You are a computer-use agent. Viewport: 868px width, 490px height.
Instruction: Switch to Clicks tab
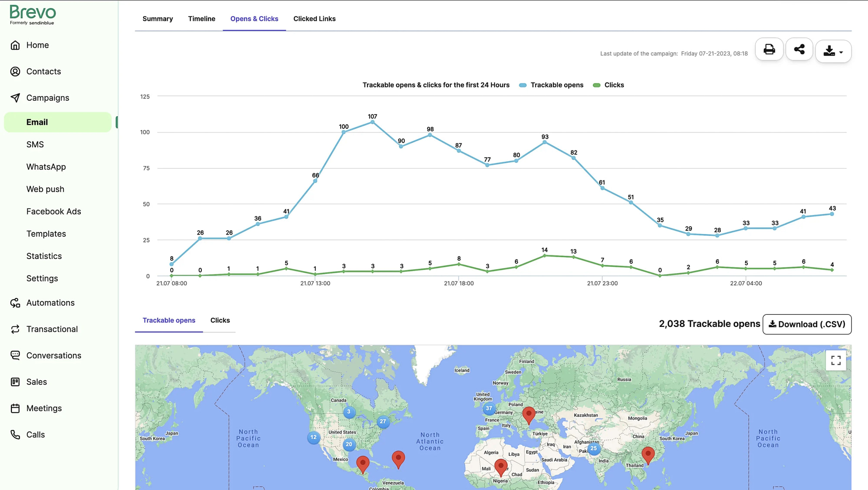(220, 320)
